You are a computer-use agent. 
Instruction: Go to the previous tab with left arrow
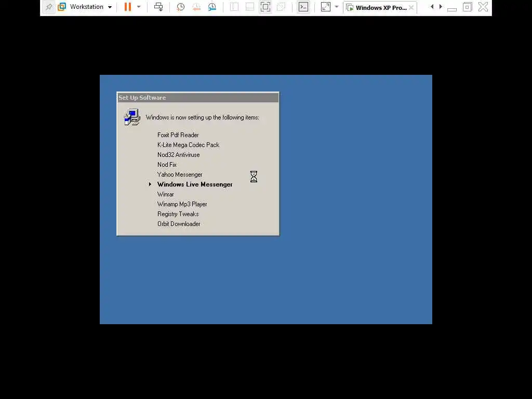pyautogui.click(x=432, y=7)
